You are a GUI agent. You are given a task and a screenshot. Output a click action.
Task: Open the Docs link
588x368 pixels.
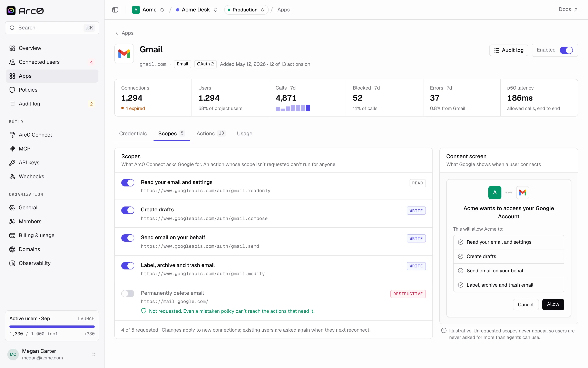pos(568,9)
